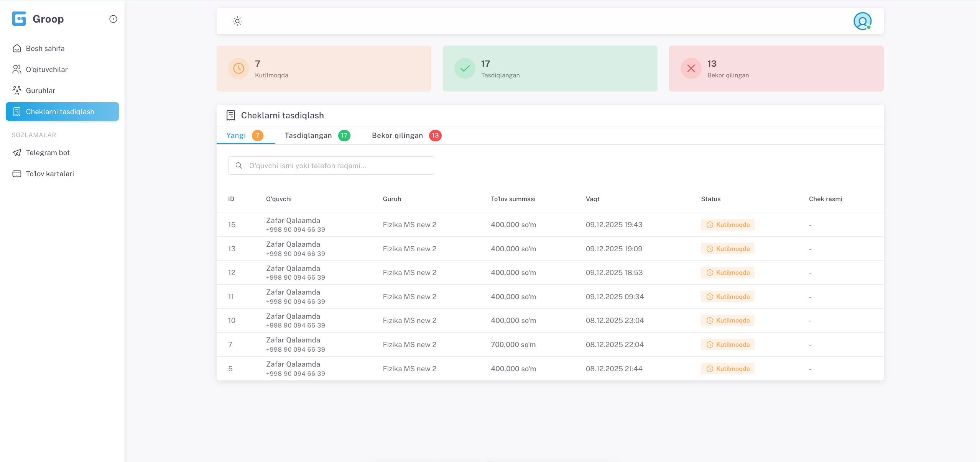Viewport: 980px width, 462px height.
Task: Open Guruhlar groups section
Action: click(40, 91)
